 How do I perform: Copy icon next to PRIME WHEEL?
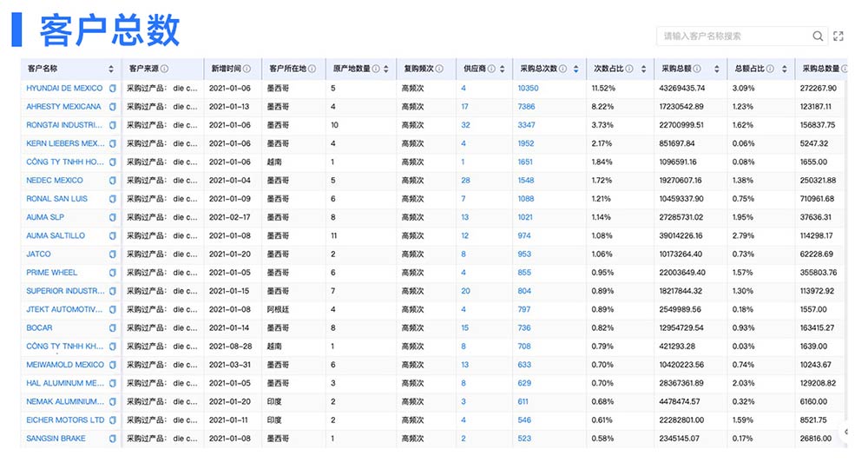[x=112, y=273]
